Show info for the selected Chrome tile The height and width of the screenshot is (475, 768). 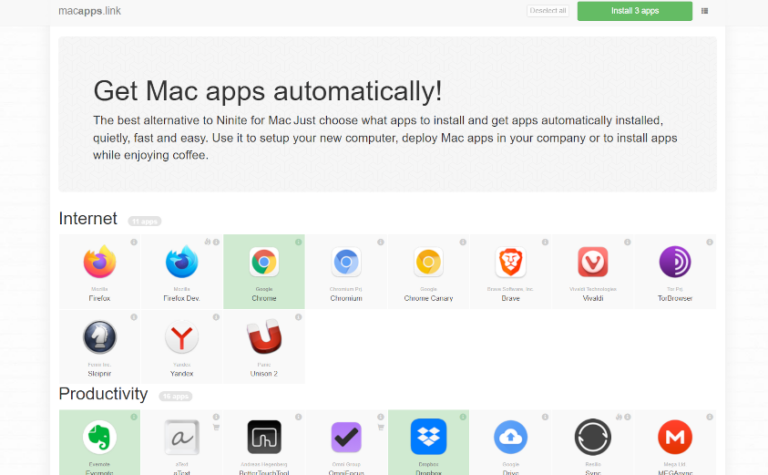click(x=298, y=242)
